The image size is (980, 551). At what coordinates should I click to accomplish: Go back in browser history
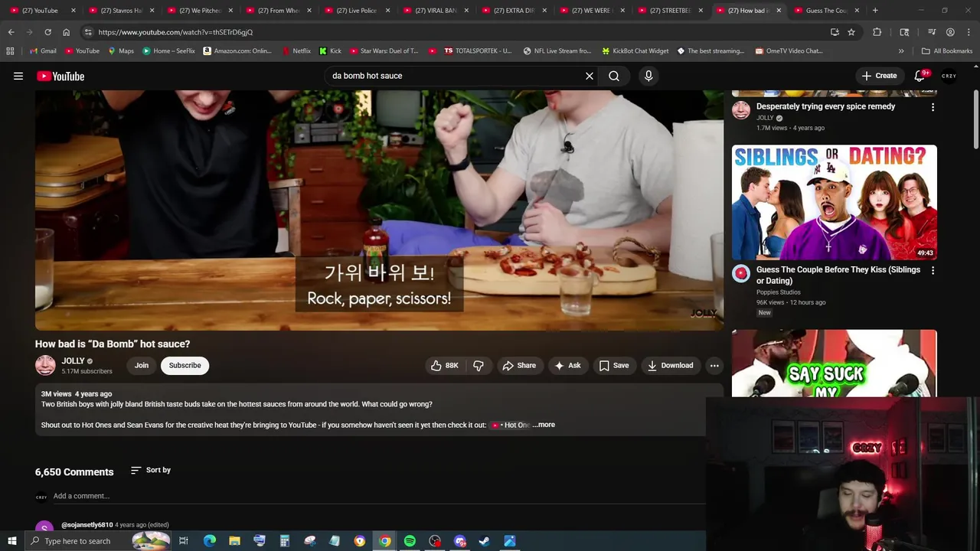click(x=11, y=32)
